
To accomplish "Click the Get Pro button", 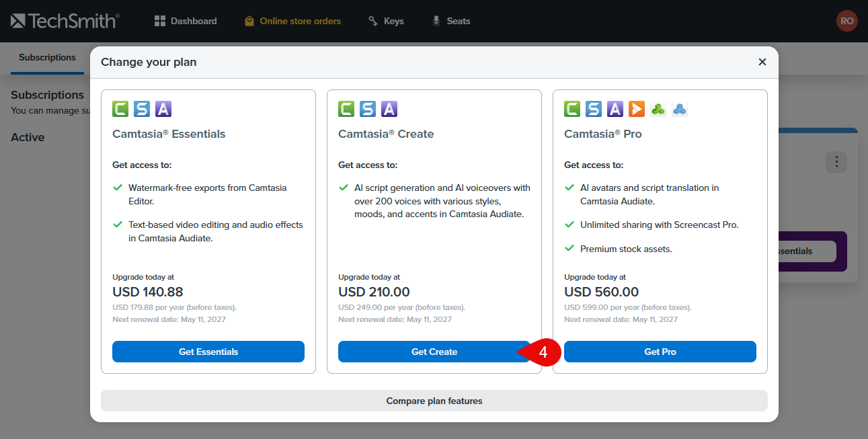I will 660,352.
